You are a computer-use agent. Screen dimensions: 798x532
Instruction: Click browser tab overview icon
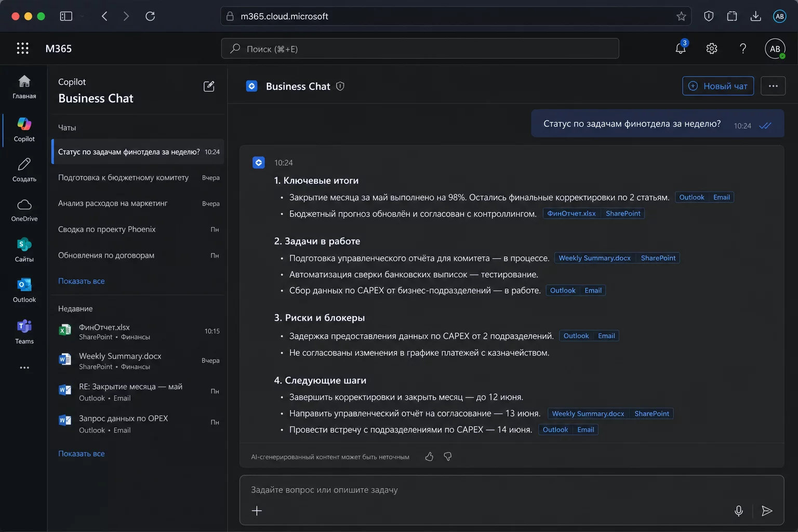click(732, 16)
